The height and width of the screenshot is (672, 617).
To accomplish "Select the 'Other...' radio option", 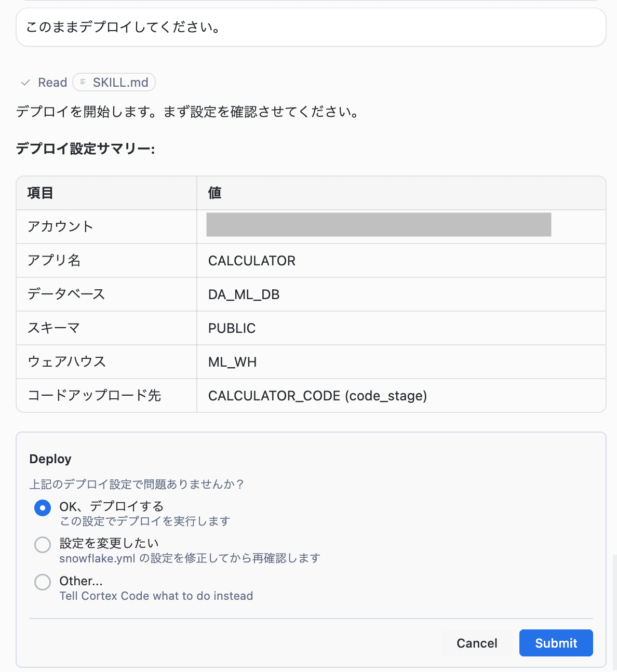I will 43,582.
